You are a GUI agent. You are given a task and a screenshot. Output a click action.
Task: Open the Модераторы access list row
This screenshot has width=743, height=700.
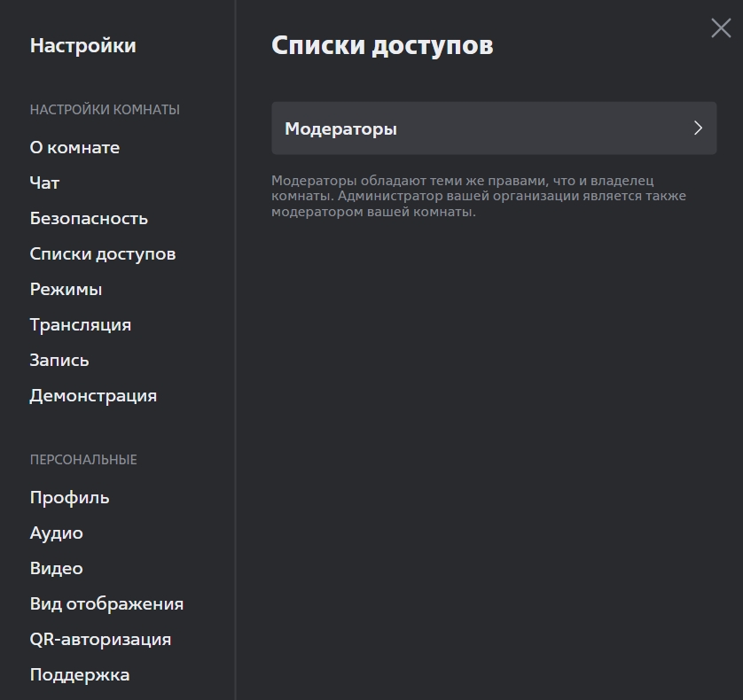click(x=494, y=128)
